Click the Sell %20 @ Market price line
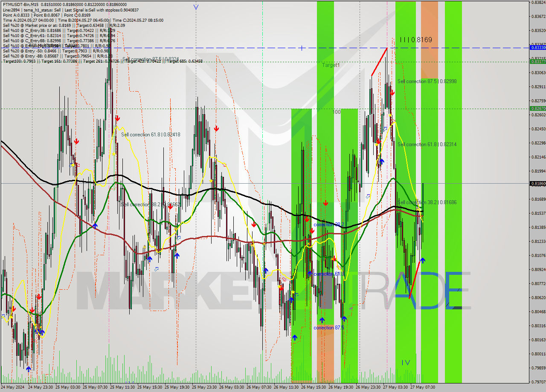Screen dimensions: 546x392 [64, 25]
